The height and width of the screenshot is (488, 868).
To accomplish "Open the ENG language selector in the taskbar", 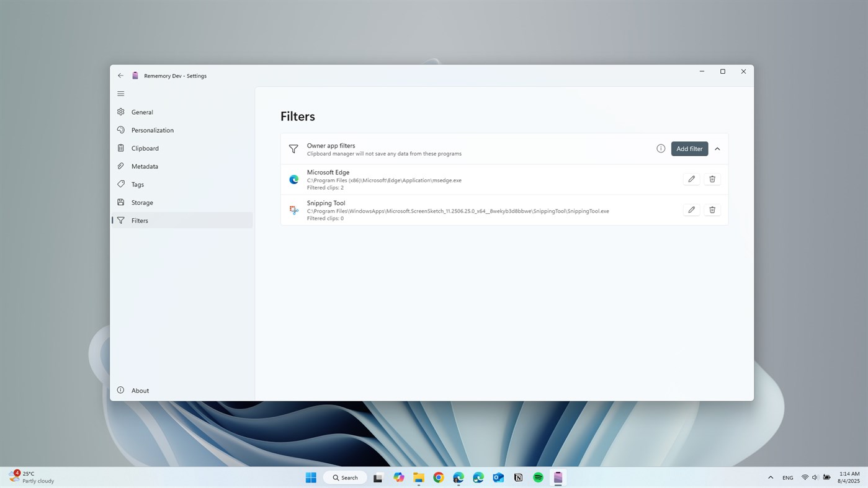I will pyautogui.click(x=787, y=477).
